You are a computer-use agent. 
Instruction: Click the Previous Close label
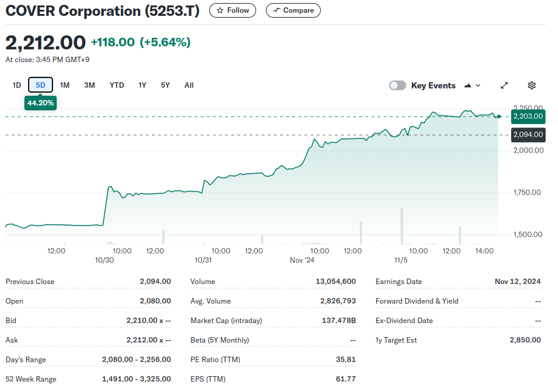(x=30, y=282)
